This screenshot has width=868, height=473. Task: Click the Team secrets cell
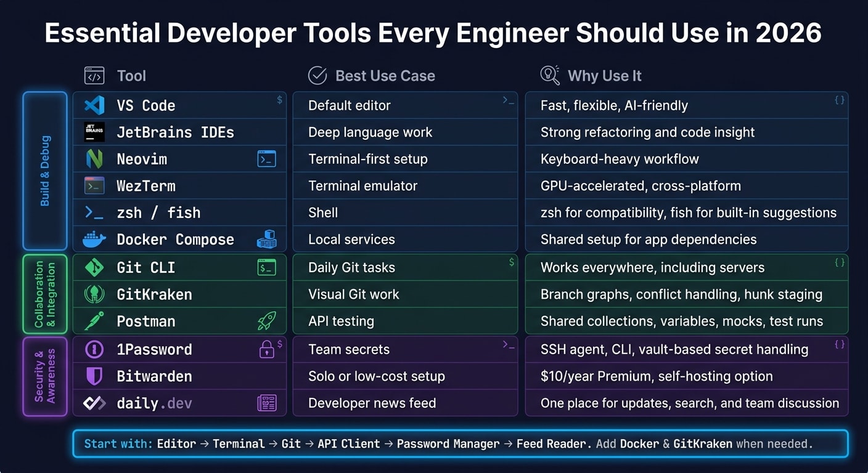[x=405, y=349]
